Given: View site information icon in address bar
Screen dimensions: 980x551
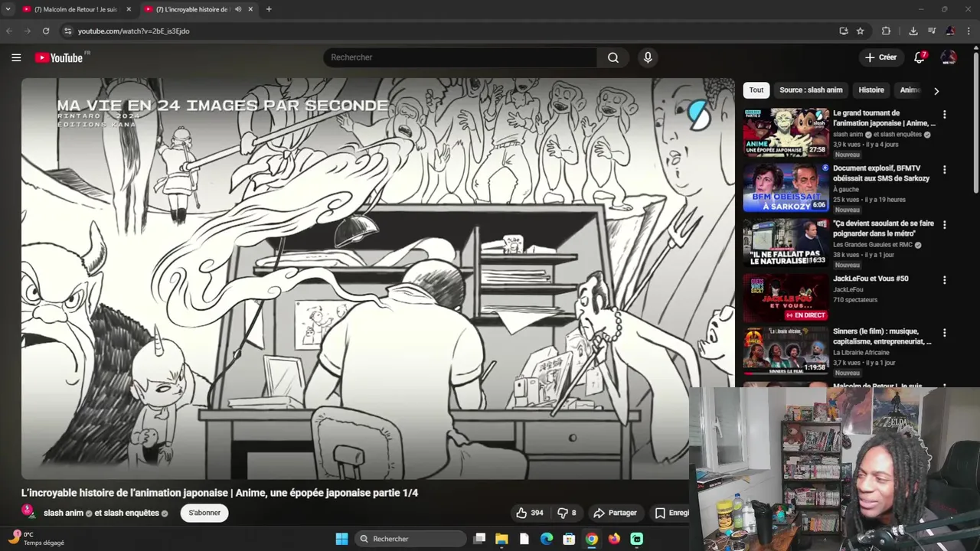Looking at the screenshot, I should (x=67, y=31).
